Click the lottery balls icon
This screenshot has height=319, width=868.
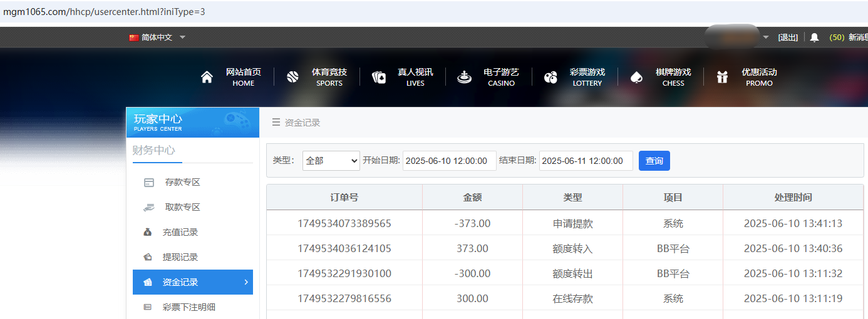(550, 78)
